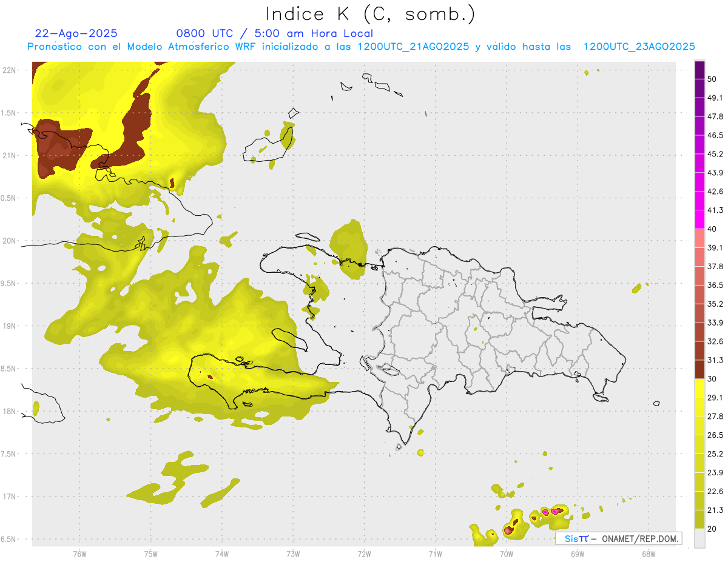The image size is (728, 562).
Task: Select the colorbar value "21.3"
Action: [715, 510]
